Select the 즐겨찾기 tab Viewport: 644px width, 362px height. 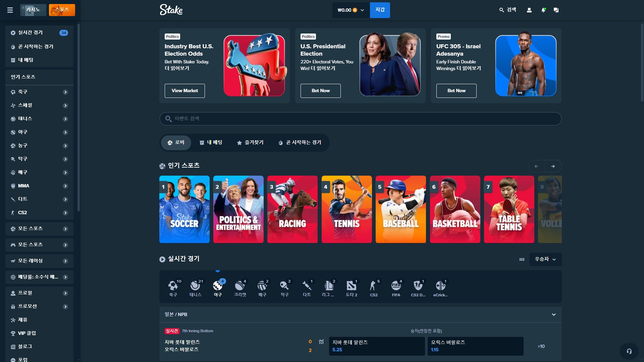click(x=250, y=142)
